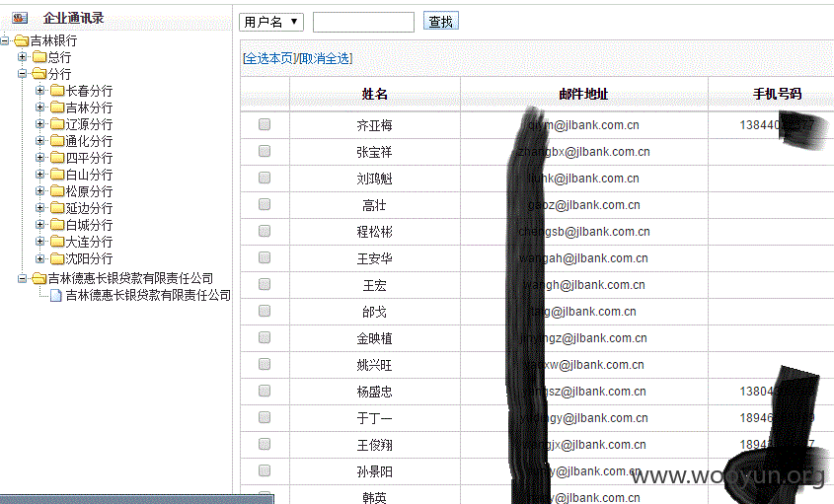This screenshot has height=504, width=834.
Task: Click the name 孙景阳 in table
Action: 374,471
